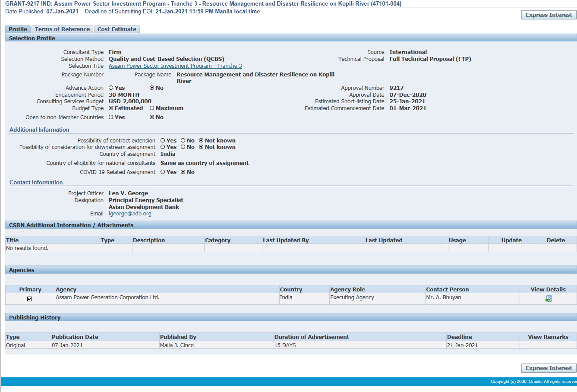Select No for Open to non-Member Countries
The image size is (577, 392).
152,117
